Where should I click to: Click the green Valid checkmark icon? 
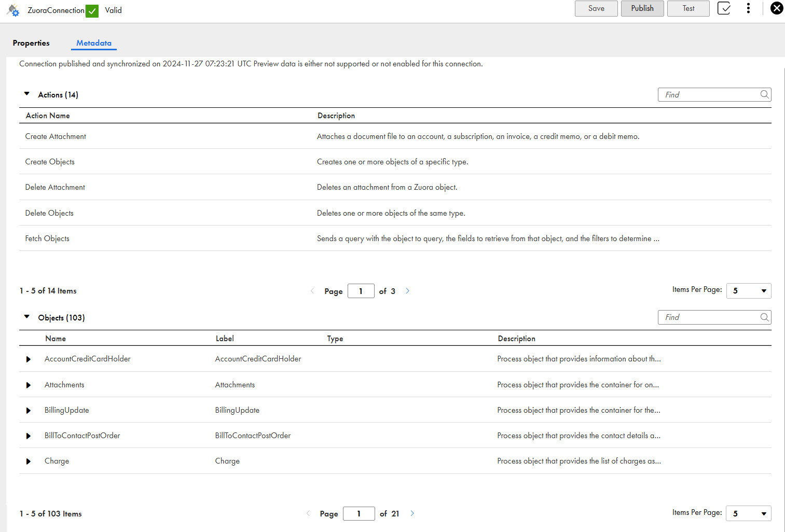click(x=92, y=11)
